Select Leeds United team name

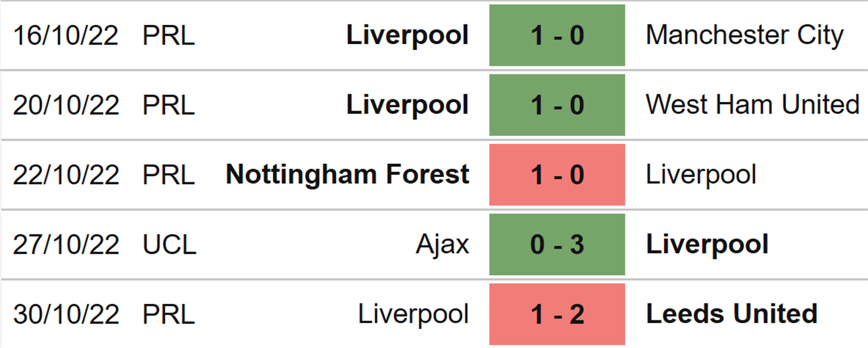(x=732, y=314)
